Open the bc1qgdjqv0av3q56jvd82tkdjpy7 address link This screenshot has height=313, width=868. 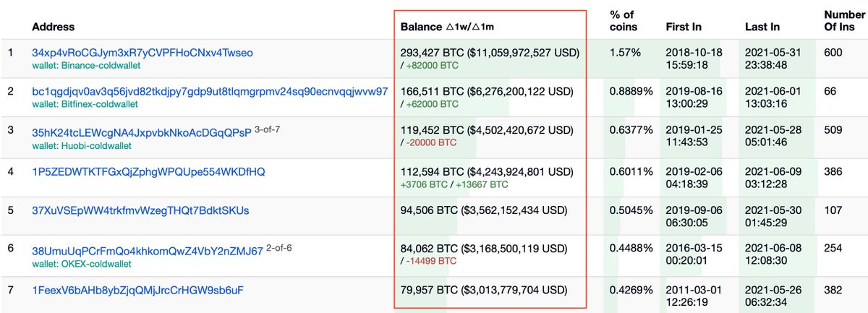(x=210, y=92)
